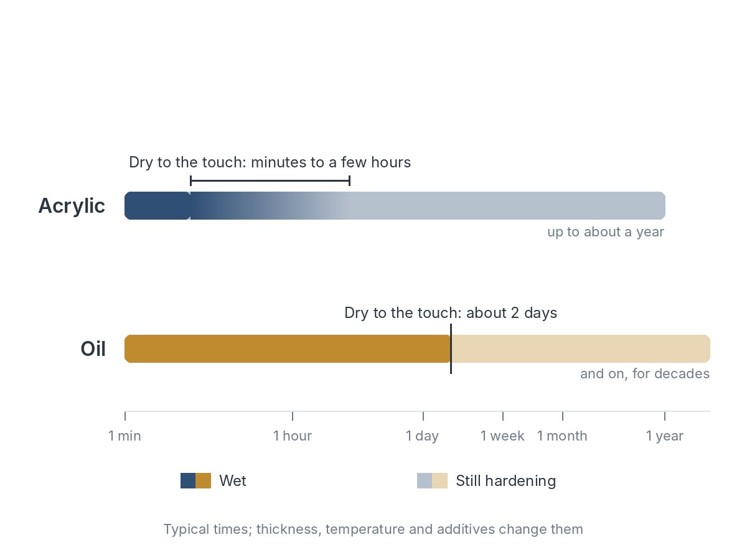Click the 1 year axis label
747x560 pixels.
(665, 436)
